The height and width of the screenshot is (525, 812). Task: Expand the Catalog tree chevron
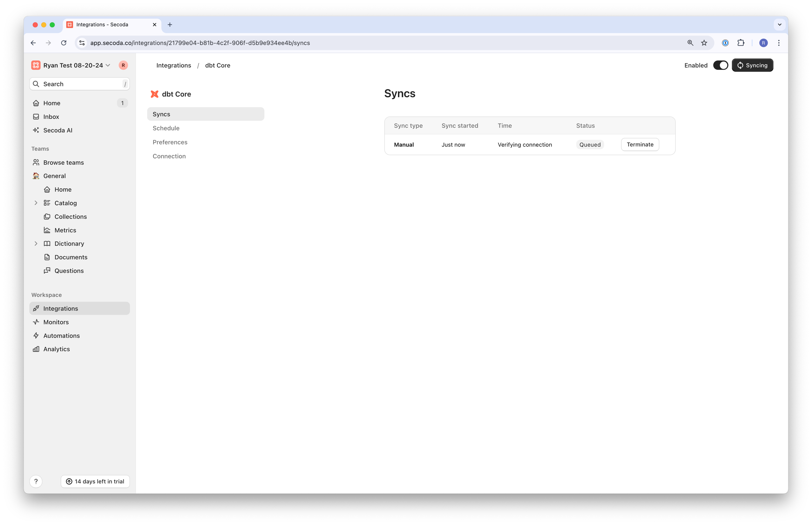pyautogui.click(x=36, y=203)
